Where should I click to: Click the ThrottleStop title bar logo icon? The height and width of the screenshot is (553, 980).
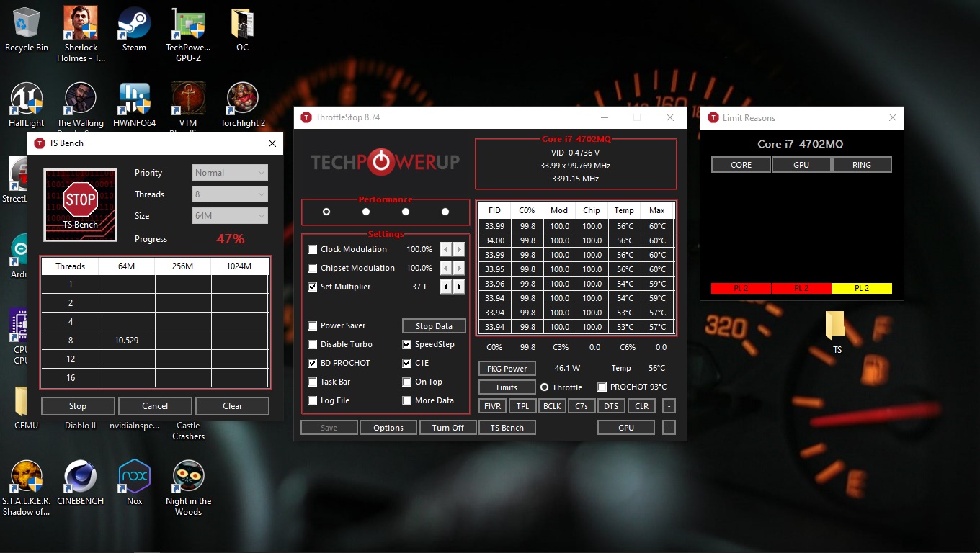point(306,117)
